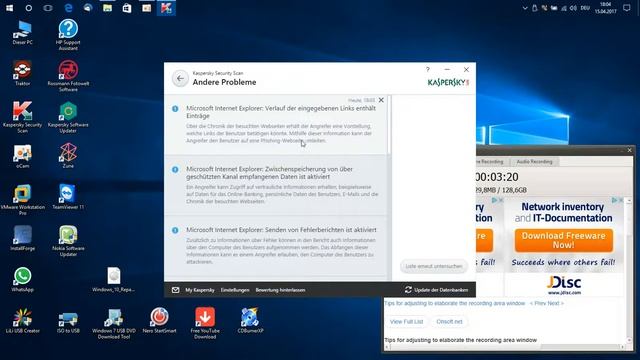This screenshot has height=360, width=640.
Task: Open Cortana circle in taskbar
Action: (x=29, y=8)
